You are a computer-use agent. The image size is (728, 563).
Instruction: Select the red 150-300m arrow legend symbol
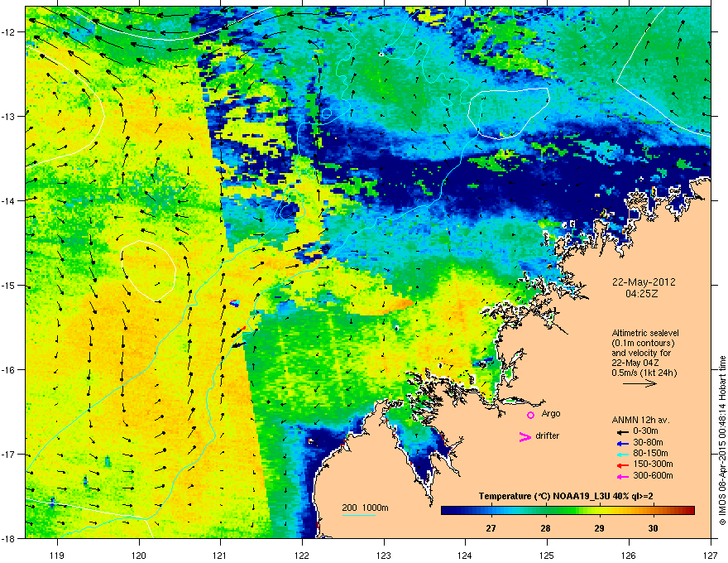623,465
